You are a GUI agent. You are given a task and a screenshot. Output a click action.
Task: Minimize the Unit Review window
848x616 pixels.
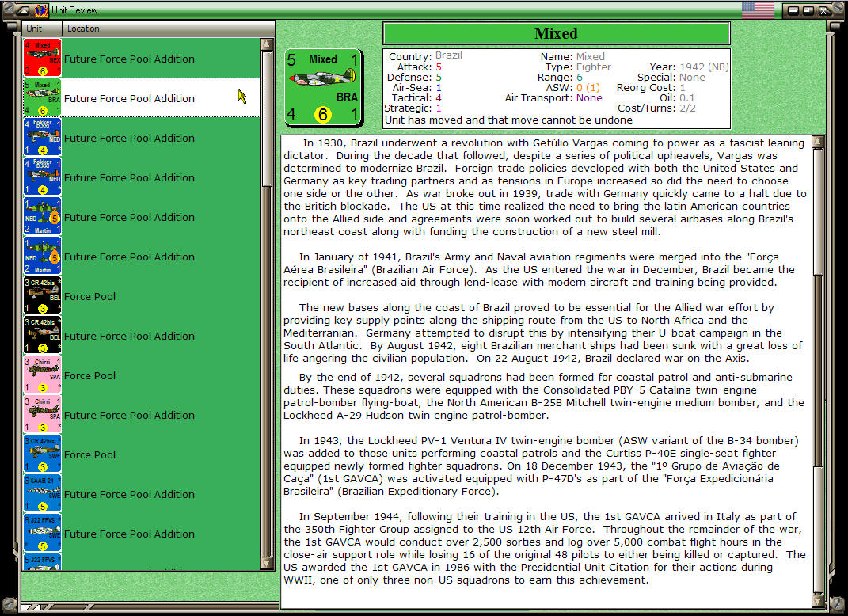793,10
